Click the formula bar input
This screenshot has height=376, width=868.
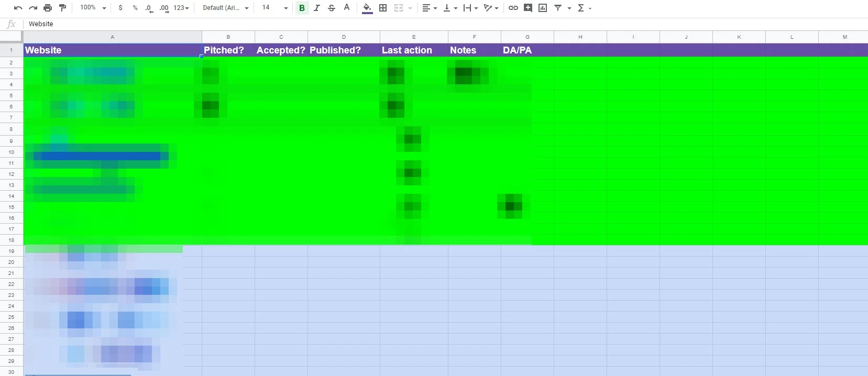pos(445,24)
